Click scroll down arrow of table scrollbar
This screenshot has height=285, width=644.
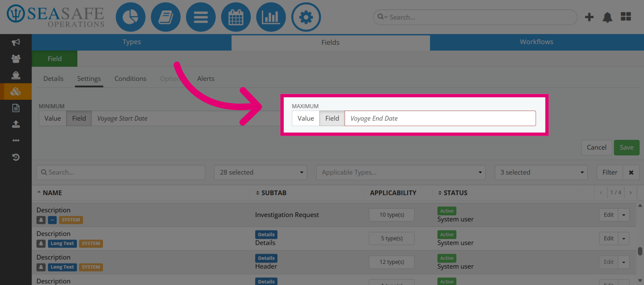coord(640,281)
